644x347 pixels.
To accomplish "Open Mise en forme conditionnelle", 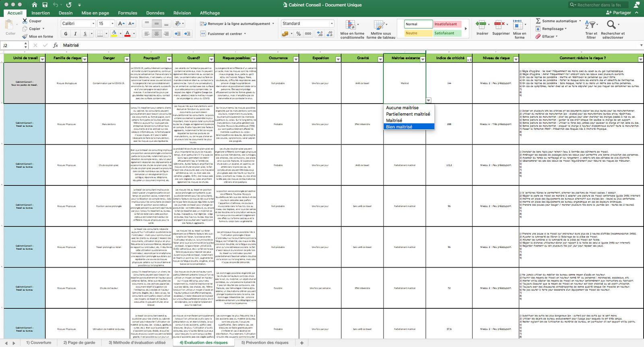I will pos(352,29).
